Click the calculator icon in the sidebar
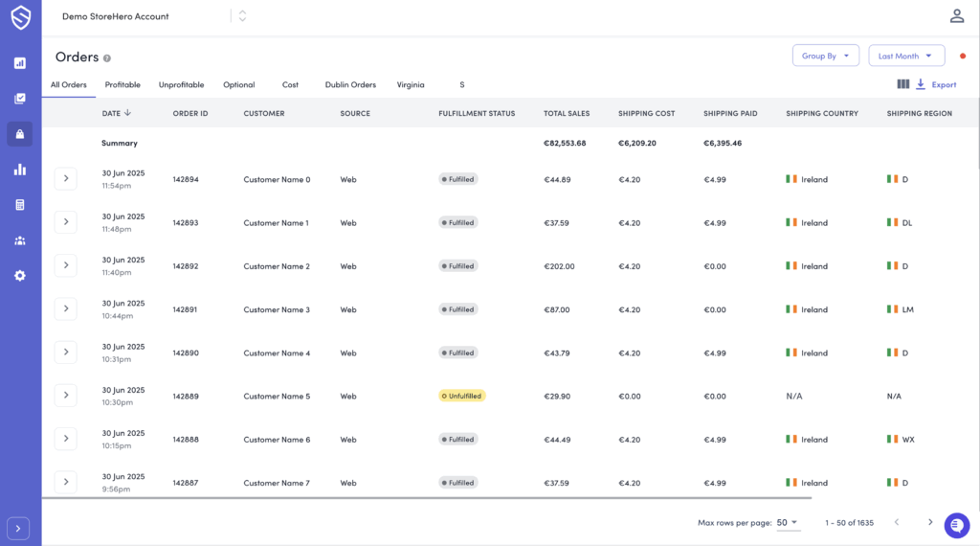 point(20,205)
